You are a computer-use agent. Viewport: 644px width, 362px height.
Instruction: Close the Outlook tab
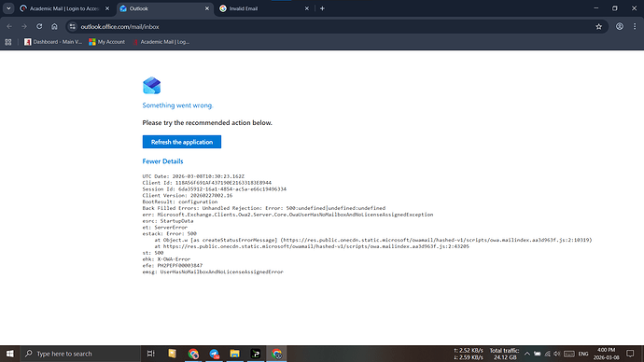coord(207,8)
